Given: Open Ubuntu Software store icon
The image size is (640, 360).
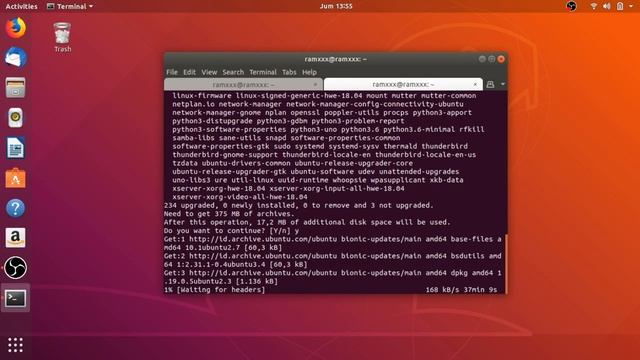Looking at the screenshot, I should click(x=16, y=178).
